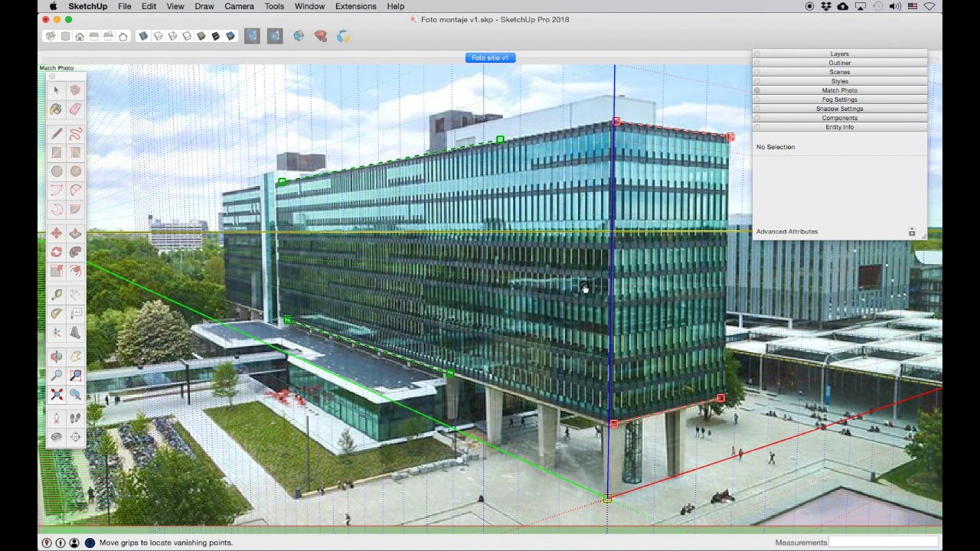This screenshot has height=551, width=980.
Task: Toggle the Styles tray panel radio
Action: coord(757,81)
